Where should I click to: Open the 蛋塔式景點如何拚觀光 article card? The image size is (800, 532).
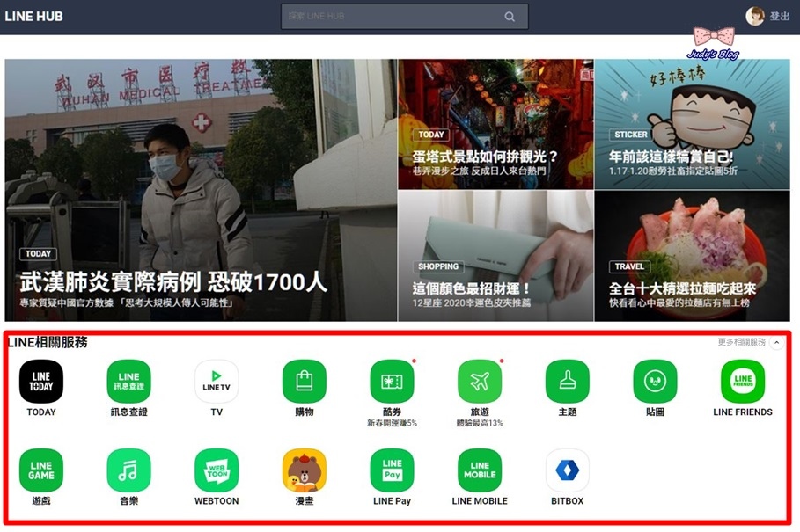pos(495,124)
